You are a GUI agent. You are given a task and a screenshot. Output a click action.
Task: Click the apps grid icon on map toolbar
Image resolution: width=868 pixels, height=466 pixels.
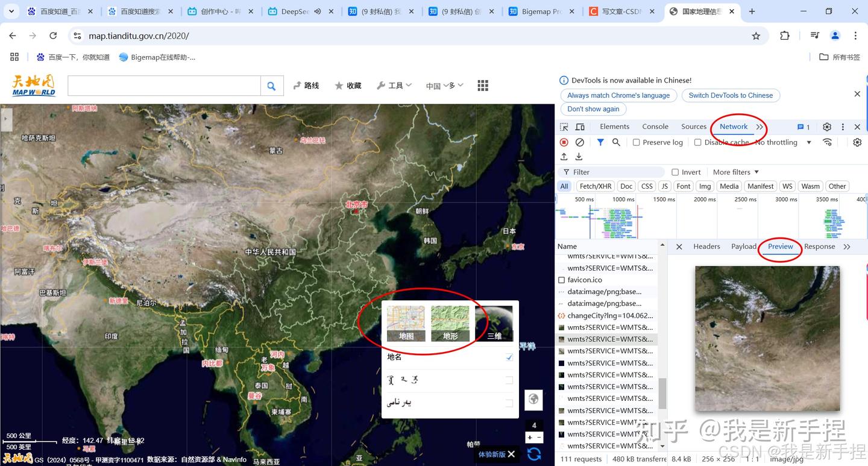pyautogui.click(x=482, y=85)
